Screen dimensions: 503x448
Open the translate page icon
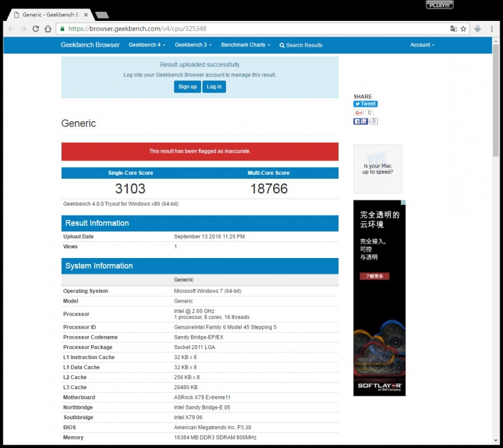(453, 29)
